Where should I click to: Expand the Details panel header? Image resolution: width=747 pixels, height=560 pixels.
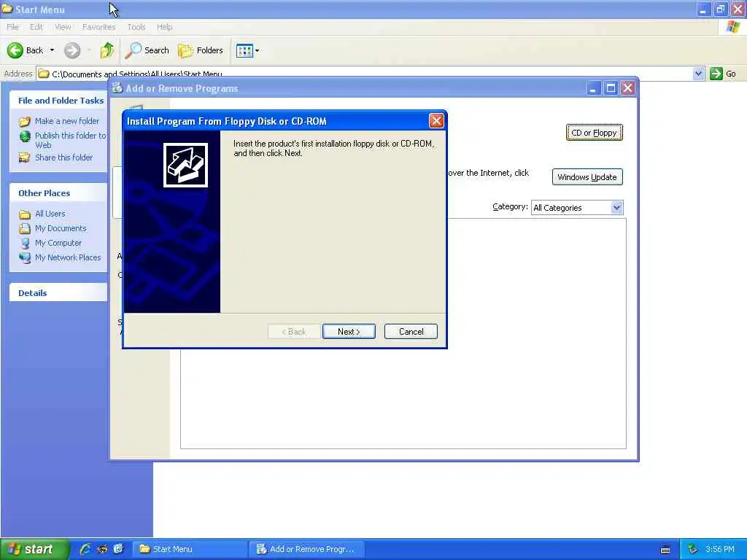58,293
